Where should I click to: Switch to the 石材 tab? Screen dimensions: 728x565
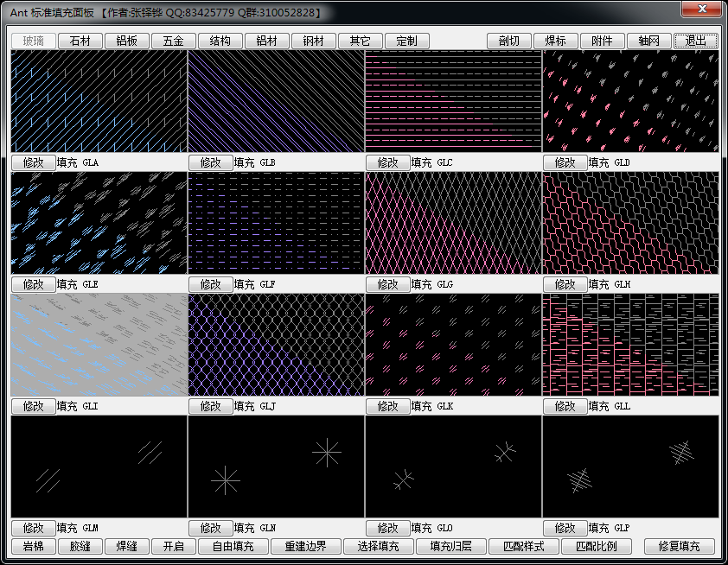point(80,41)
